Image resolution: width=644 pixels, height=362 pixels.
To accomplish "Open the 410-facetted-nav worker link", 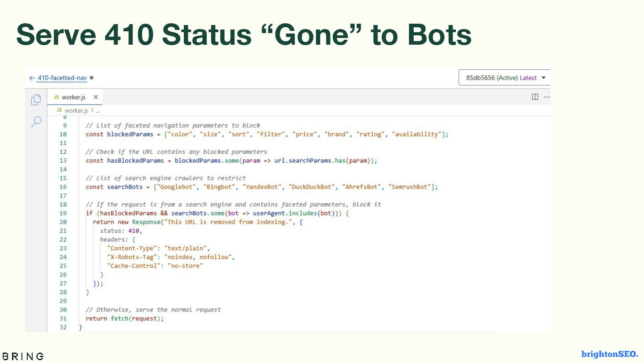I will (62, 78).
